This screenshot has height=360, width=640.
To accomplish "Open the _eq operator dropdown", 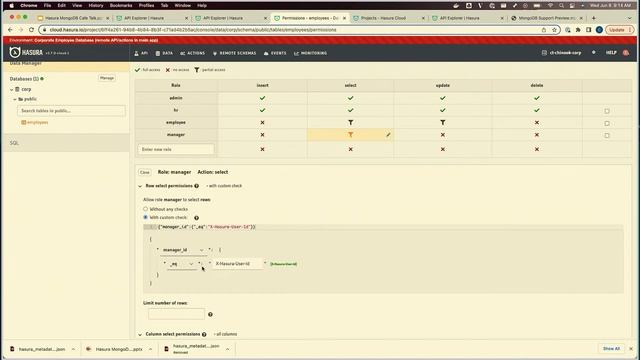I will pos(182,264).
